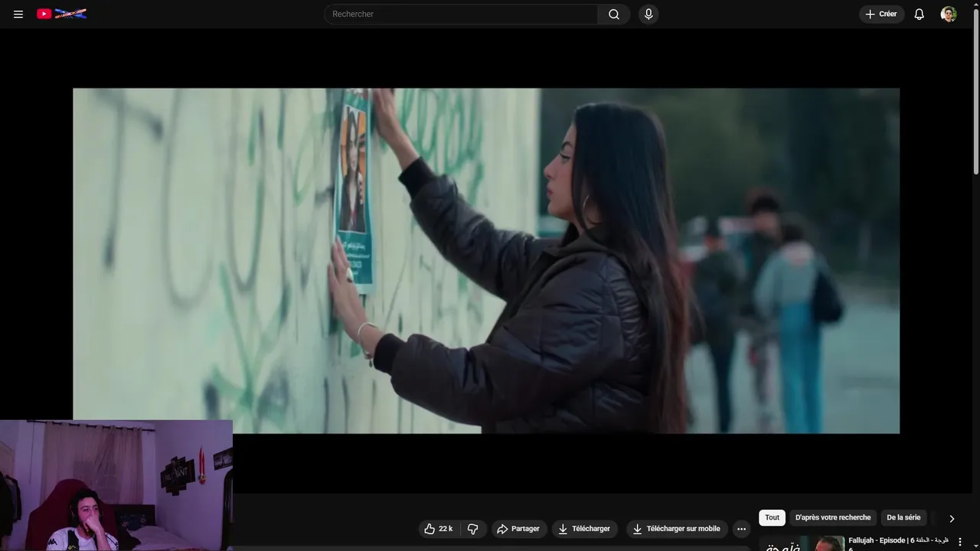980x551 pixels.
Task: Click the Télécharger button
Action: coord(584,529)
